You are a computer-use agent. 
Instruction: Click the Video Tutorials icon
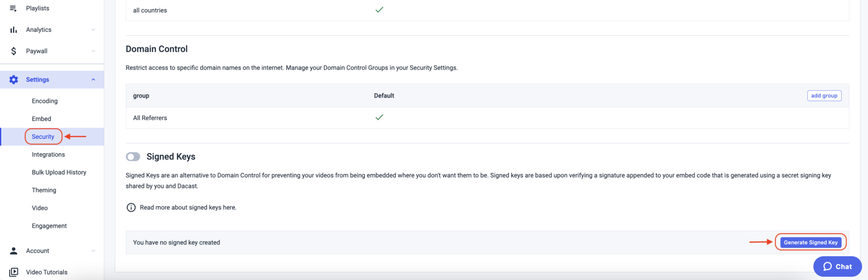click(x=14, y=272)
